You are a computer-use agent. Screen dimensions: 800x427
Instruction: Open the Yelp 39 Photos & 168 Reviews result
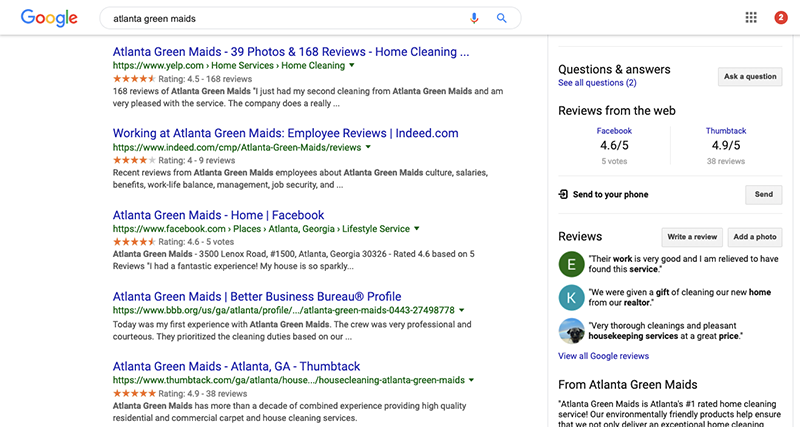pos(291,52)
